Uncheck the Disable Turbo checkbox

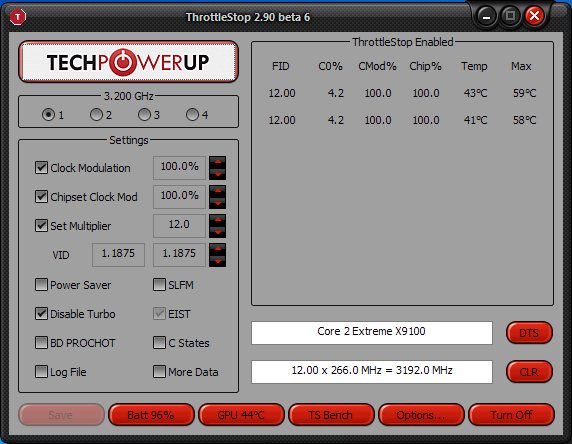[41, 313]
